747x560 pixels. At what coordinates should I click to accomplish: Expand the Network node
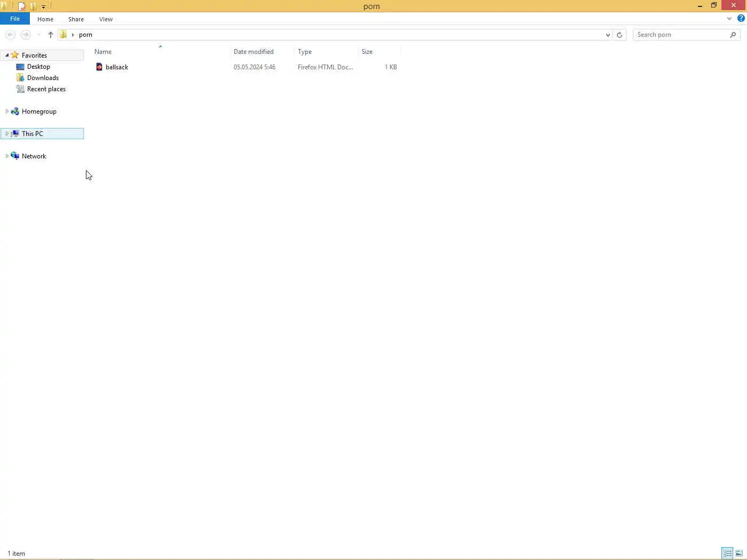(x=7, y=156)
